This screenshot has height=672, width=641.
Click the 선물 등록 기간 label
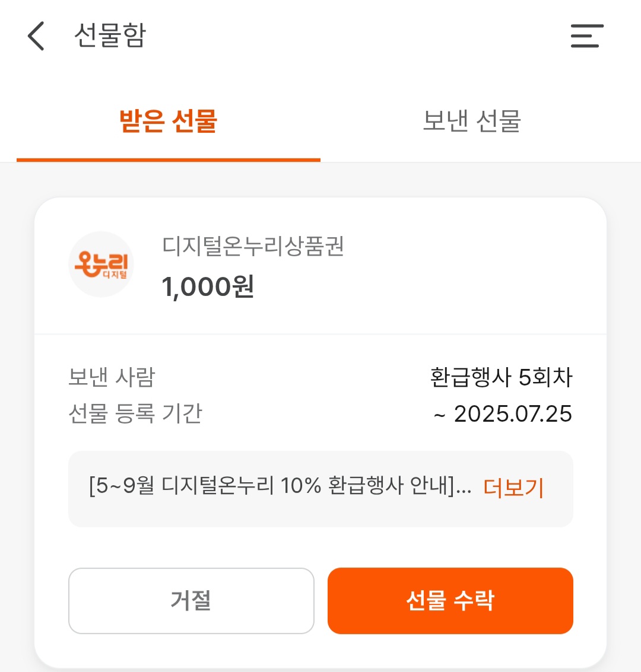135,413
